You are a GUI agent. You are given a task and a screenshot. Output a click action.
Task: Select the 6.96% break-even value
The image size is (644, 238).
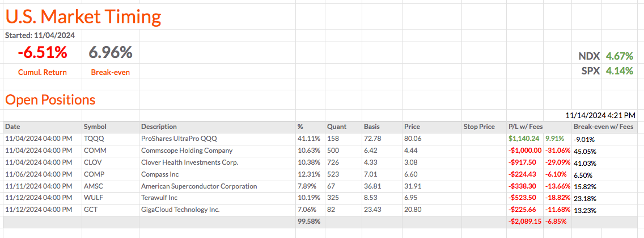click(x=111, y=53)
